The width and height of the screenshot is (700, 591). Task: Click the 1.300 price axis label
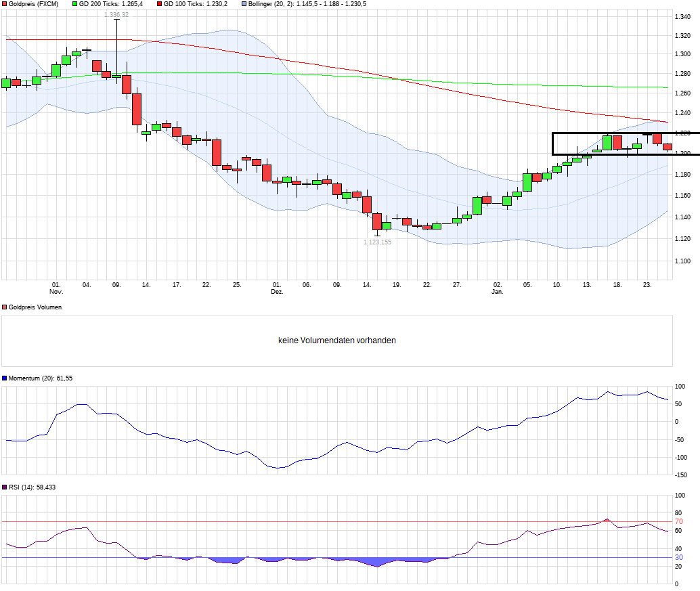[x=682, y=54]
